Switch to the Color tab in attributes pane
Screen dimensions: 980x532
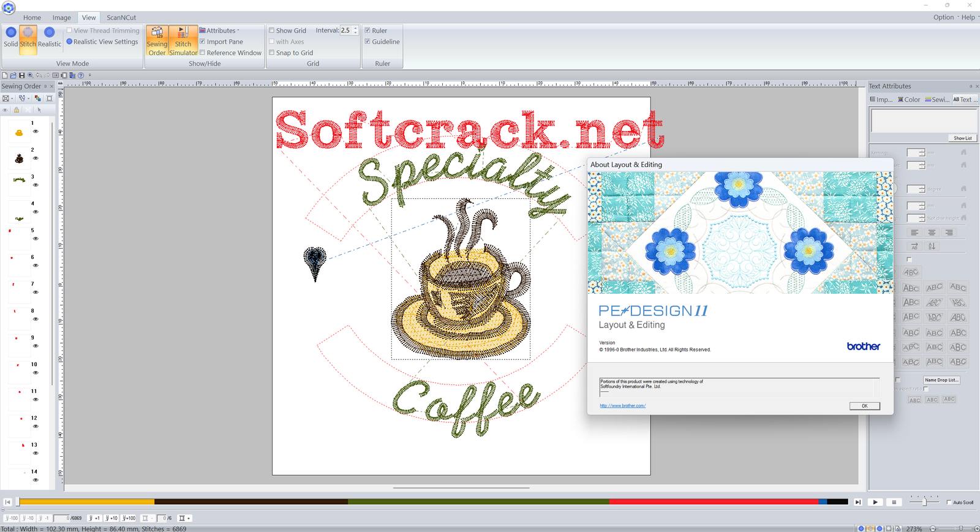[909, 99]
